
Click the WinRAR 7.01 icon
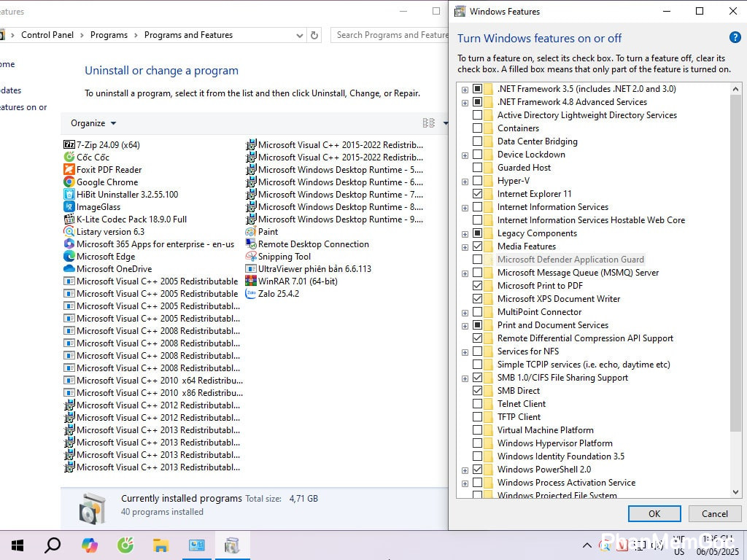coord(251,281)
